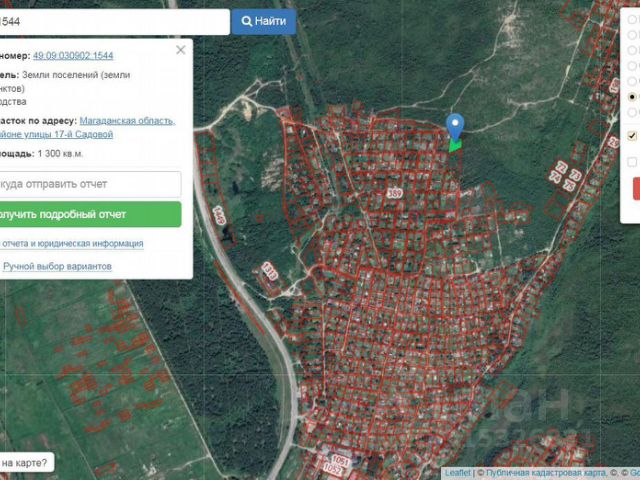The image size is (640, 480).
Task: Click the blue location pin marker
Action: click(455, 127)
